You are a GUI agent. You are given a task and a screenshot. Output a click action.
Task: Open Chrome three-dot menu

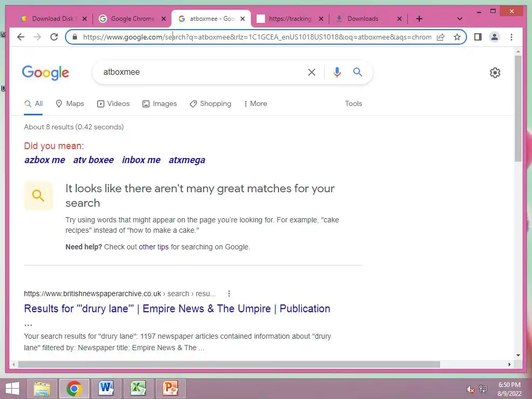click(x=511, y=37)
